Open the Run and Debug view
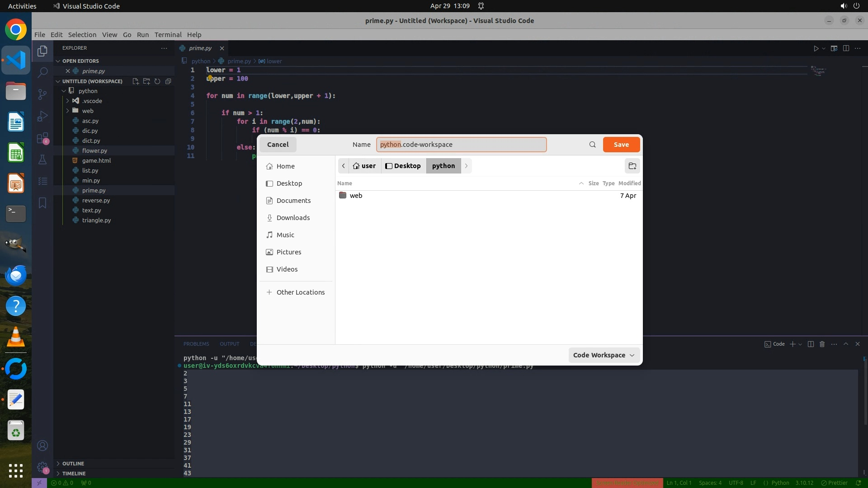 pyautogui.click(x=42, y=116)
